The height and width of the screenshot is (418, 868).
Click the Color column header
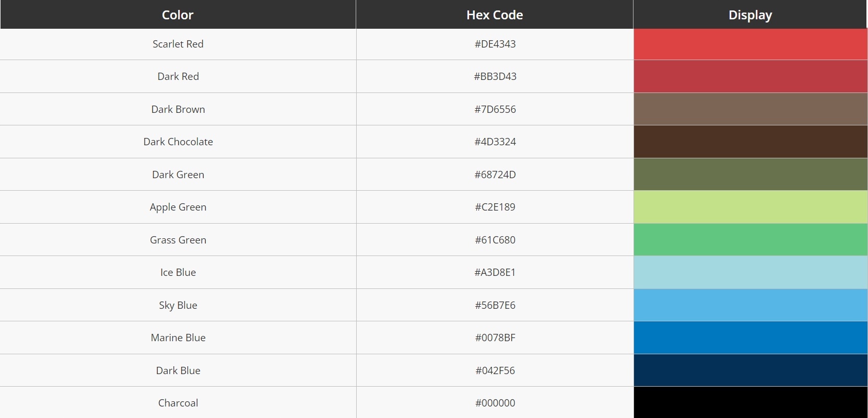pos(178,15)
